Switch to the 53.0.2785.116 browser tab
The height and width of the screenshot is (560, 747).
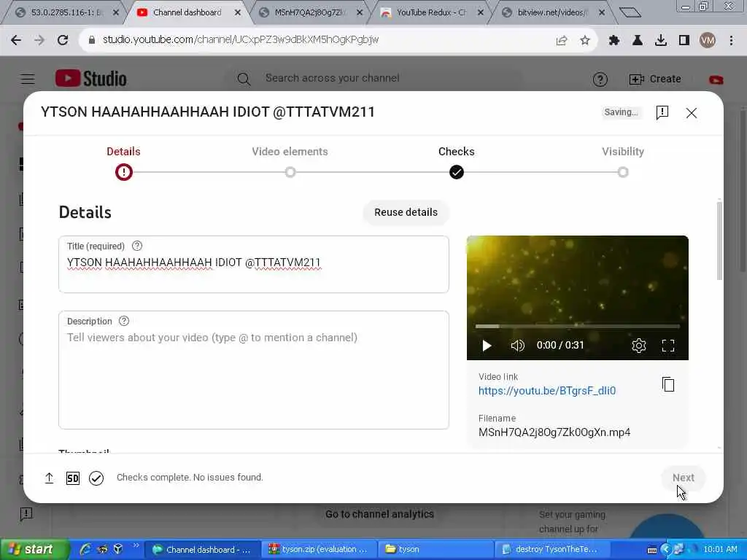[x=66, y=13]
